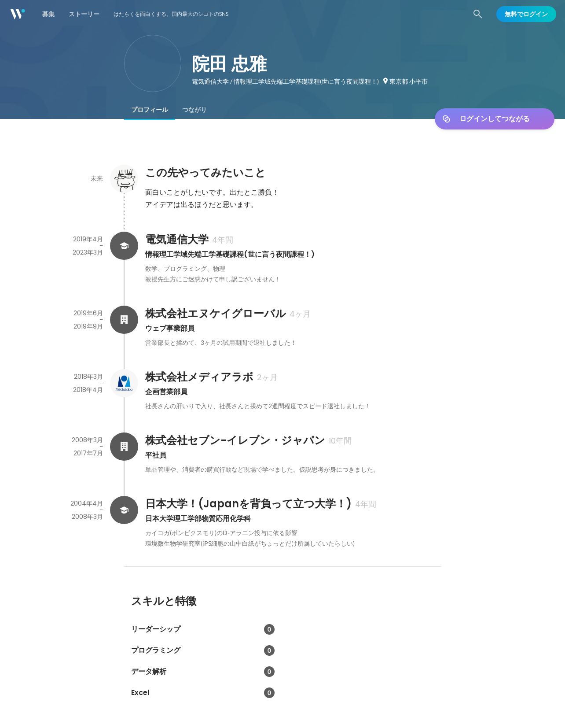
Task: Click the 企画営業部員 role text
Action: click(x=166, y=392)
